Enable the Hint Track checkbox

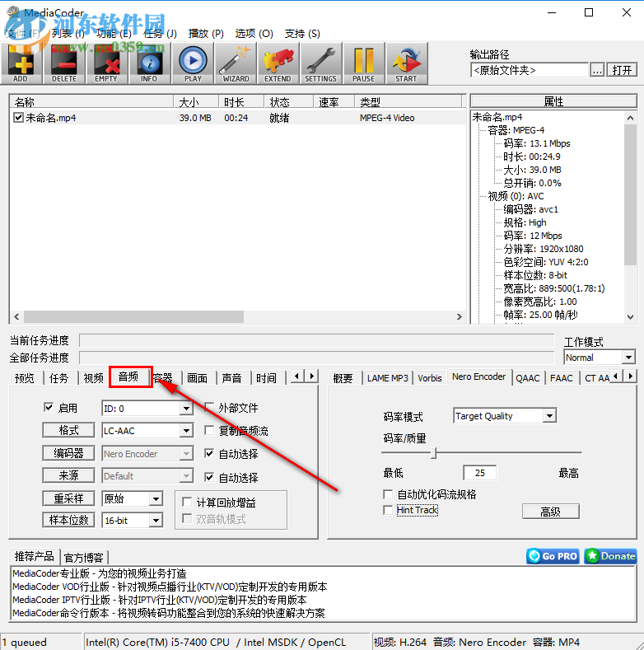388,510
